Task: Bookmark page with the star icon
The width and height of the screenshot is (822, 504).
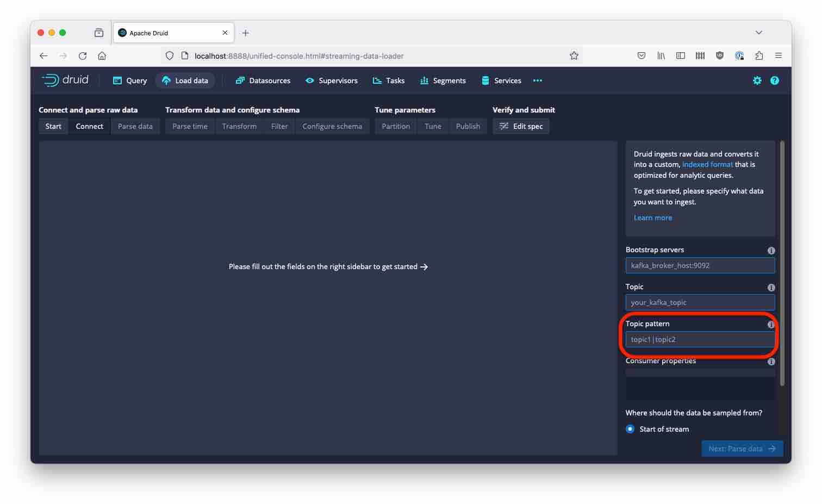Action: click(574, 55)
